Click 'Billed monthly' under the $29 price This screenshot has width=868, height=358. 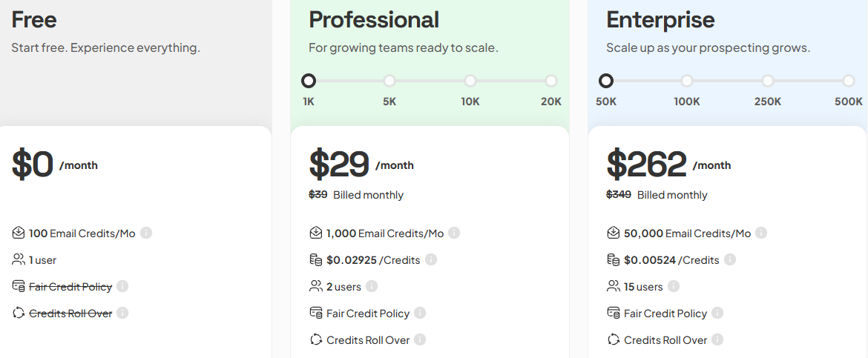point(368,195)
